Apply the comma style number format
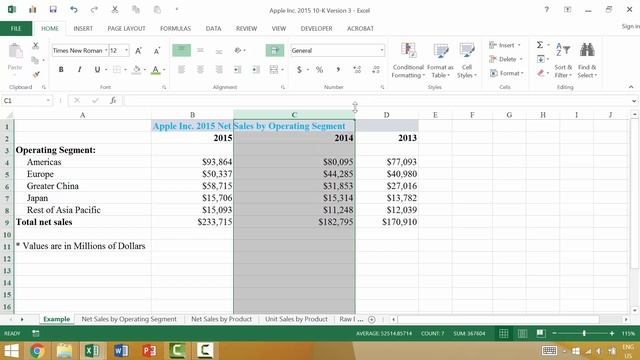 (x=338, y=70)
